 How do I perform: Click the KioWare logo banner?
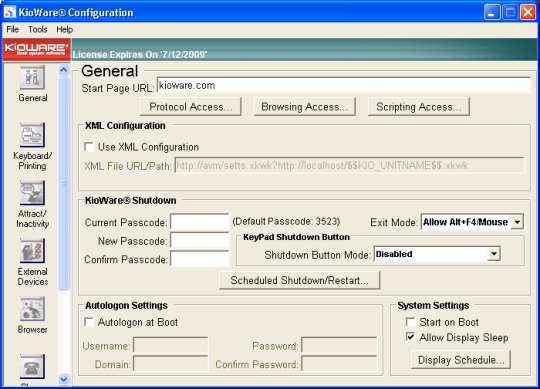(x=36, y=50)
